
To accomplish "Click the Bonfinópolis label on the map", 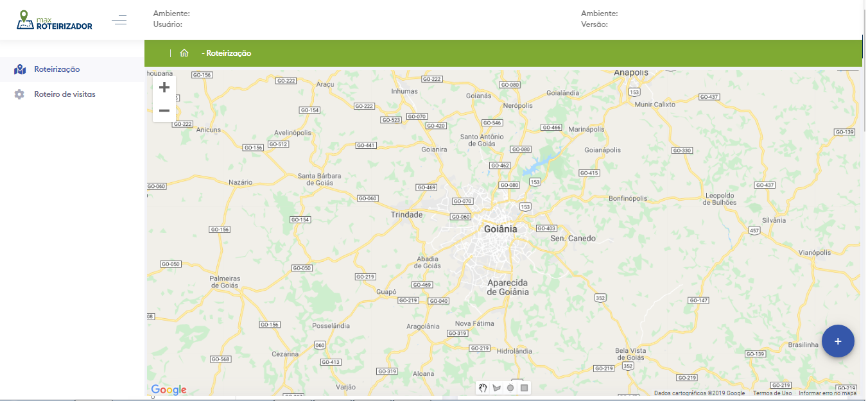I will [x=628, y=199].
